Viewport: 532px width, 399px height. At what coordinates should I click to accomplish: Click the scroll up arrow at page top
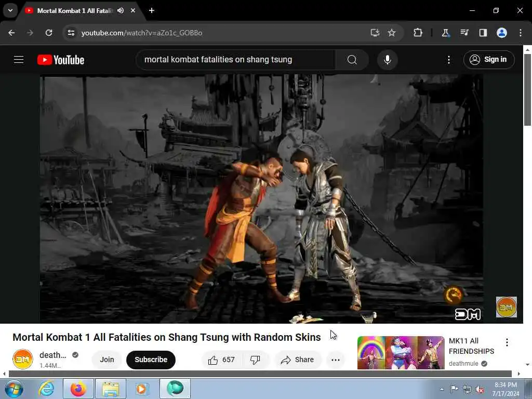click(x=527, y=49)
